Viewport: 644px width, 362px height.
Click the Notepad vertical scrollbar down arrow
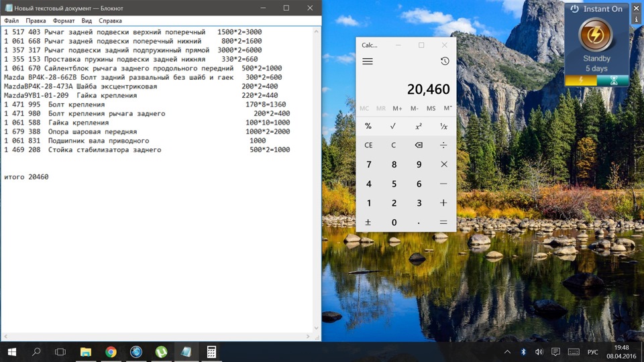pyautogui.click(x=316, y=328)
